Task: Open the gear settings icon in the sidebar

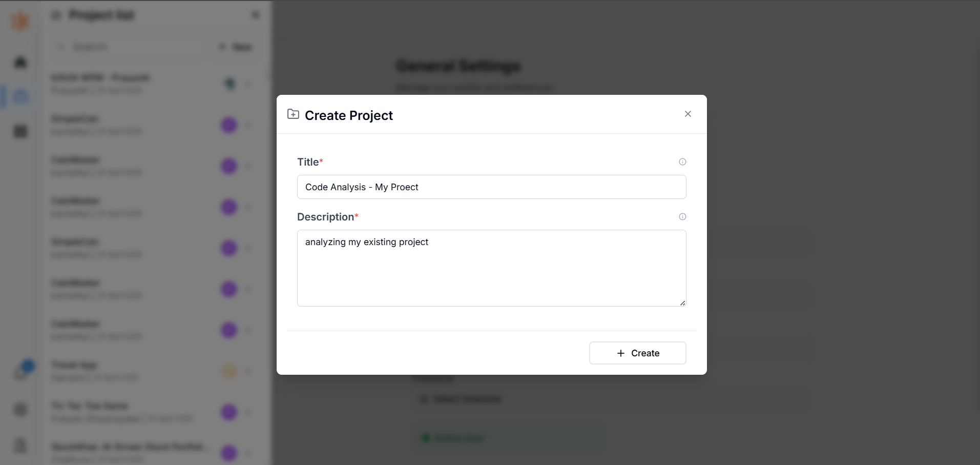Action: 20,410
